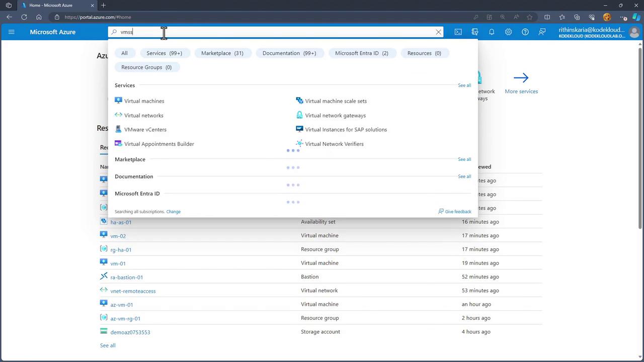The height and width of the screenshot is (362, 644).
Task: Show All search results filter
Action: tap(124, 53)
